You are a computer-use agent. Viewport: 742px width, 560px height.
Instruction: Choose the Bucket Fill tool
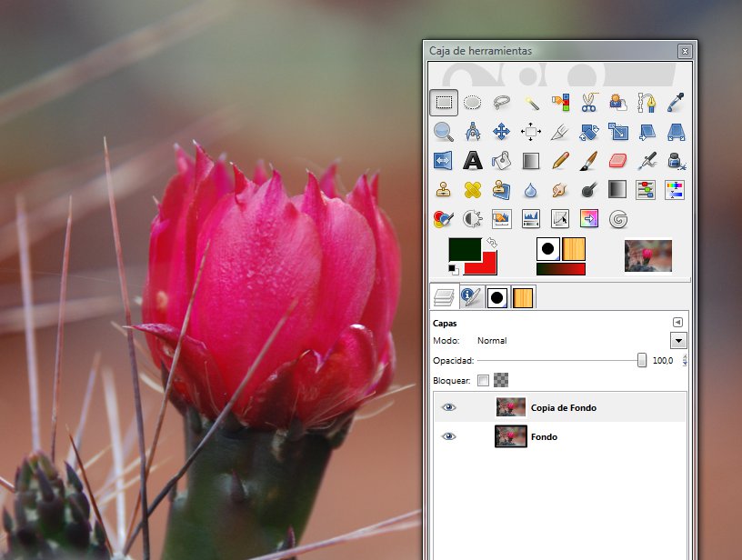tap(501, 161)
